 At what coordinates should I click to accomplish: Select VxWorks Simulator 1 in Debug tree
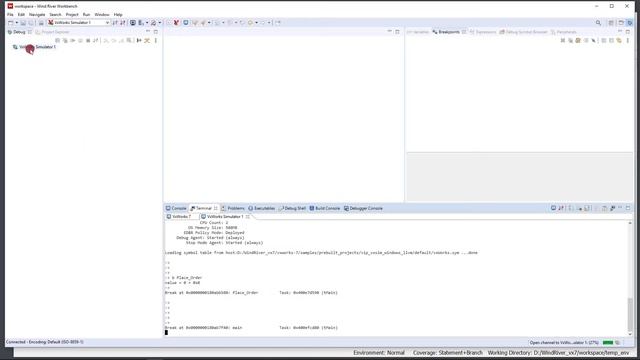34,47
